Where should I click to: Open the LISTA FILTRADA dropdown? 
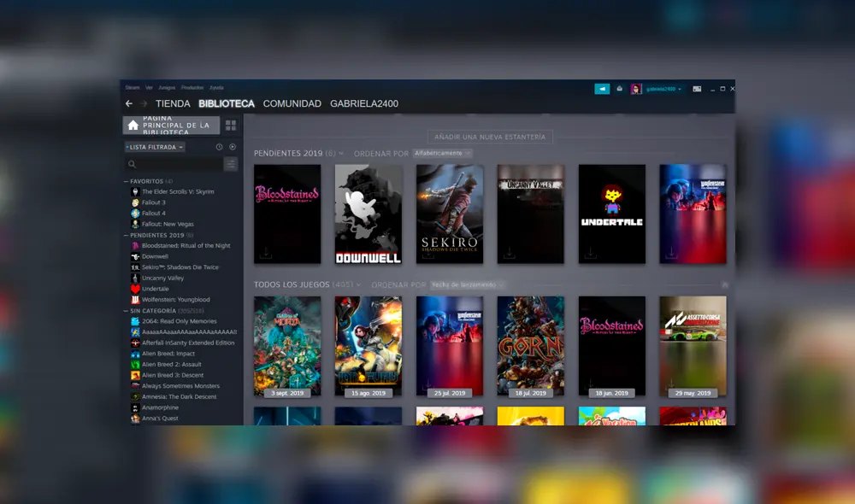click(x=154, y=147)
